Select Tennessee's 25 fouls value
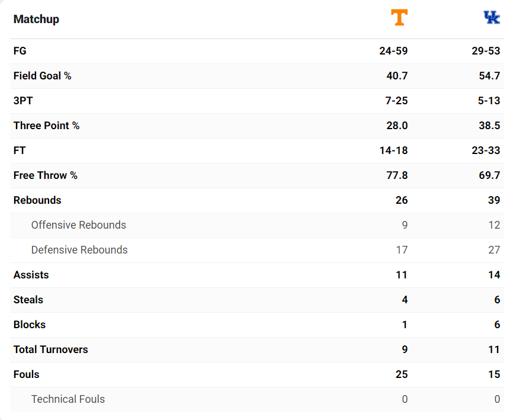The height and width of the screenshot is (420, 510). (x=402, y=374)
